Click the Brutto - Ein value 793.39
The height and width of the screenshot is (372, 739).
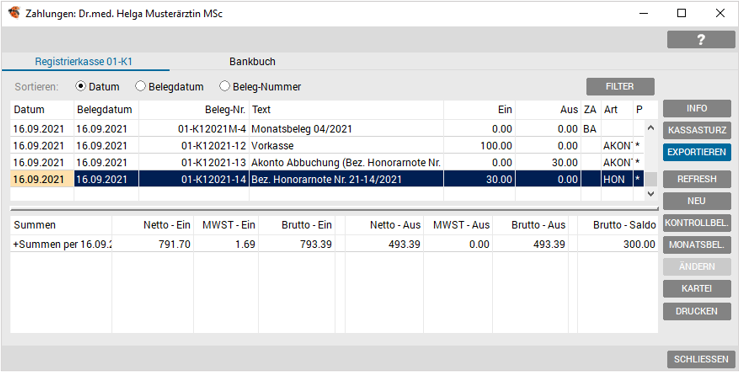pos(296,244)
